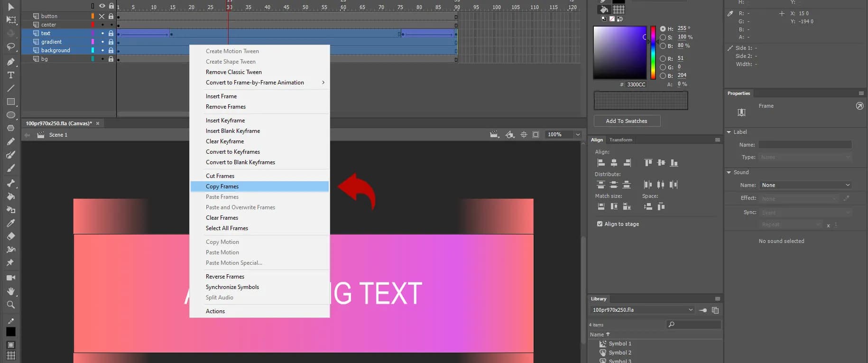
Task: Expand Convert to Frame-by-Frame Animation submenu
Action: [259, 83]
